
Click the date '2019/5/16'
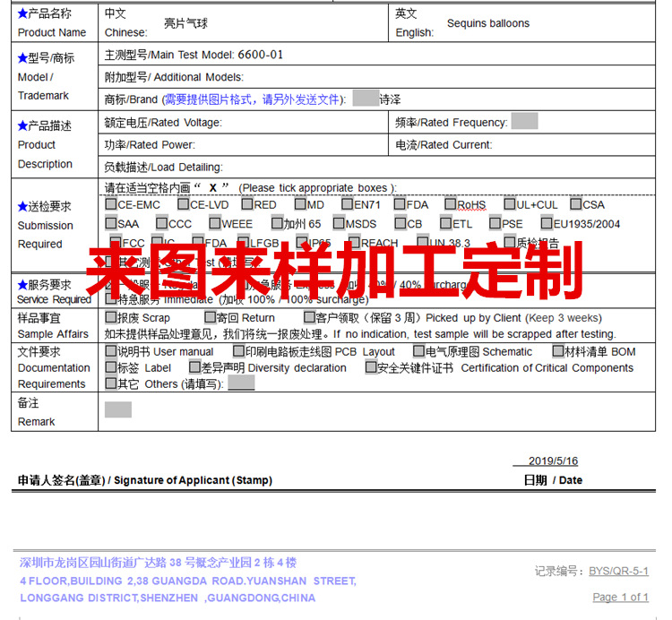(x=553, y=461)
